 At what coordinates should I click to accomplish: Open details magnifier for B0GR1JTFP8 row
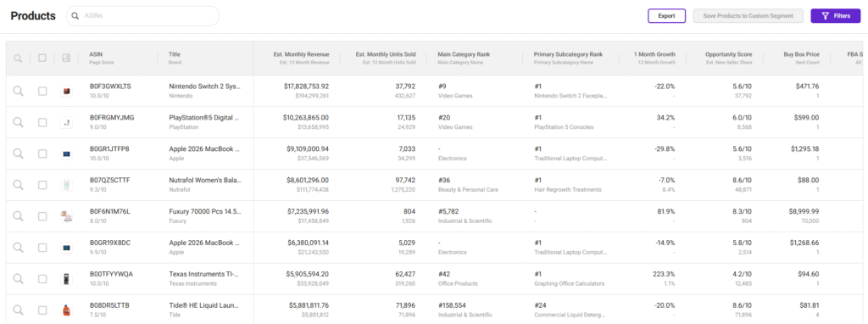(19, 154)
